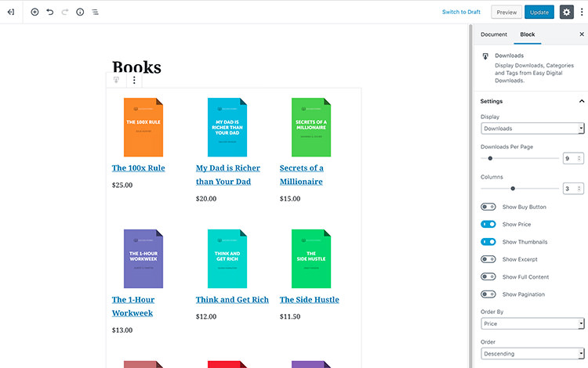Open the Display dropdown set to Downloads
Image resolution: width=588 pixels, height=368 pixels.
pyautogui.click(x=532, y=128)
